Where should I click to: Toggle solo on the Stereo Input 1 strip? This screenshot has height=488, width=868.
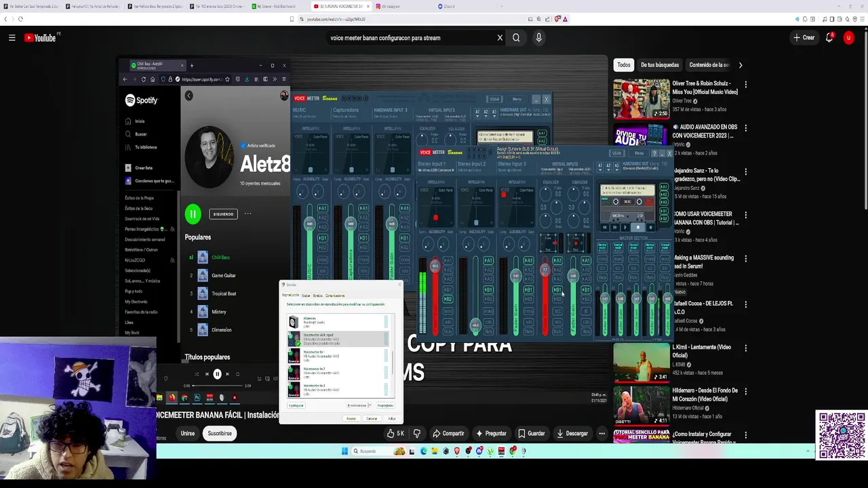[448, 322]
